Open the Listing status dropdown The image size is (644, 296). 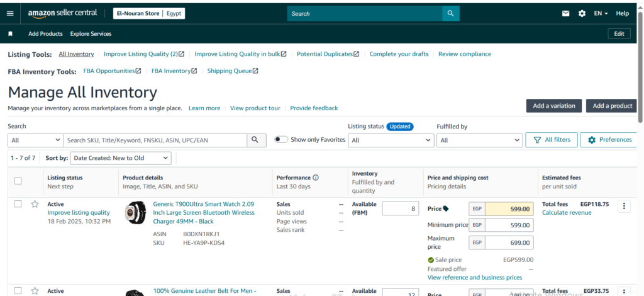pos(391,140)
